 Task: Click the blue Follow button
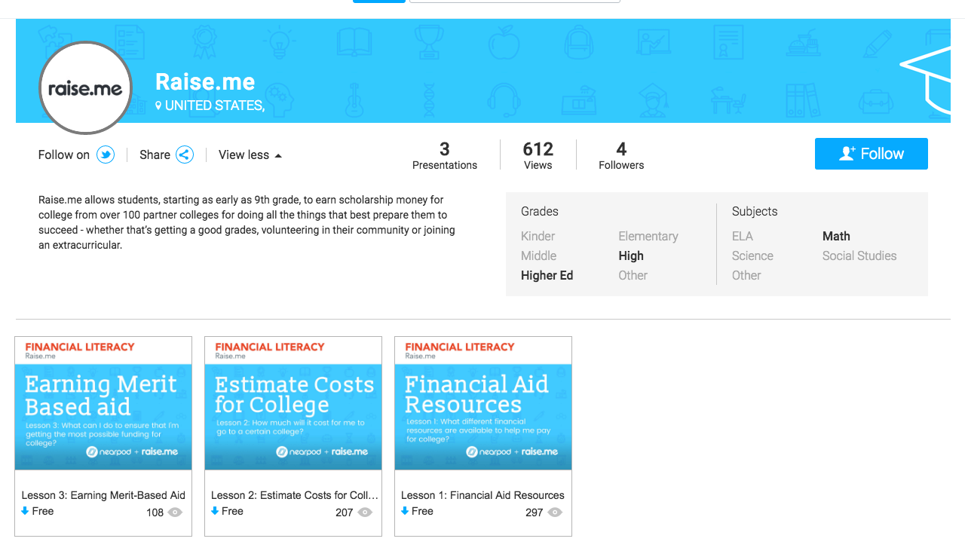point(871,154)
